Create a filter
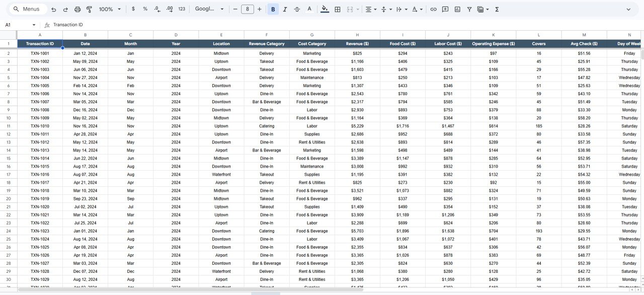This screenshot has width=644, height=295. [x=469, y=9]
